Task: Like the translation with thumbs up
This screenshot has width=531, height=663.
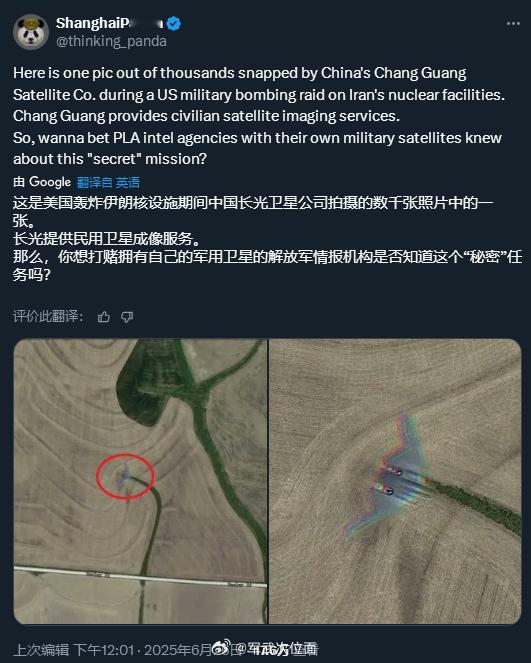Action: click(x=104, y=317)
